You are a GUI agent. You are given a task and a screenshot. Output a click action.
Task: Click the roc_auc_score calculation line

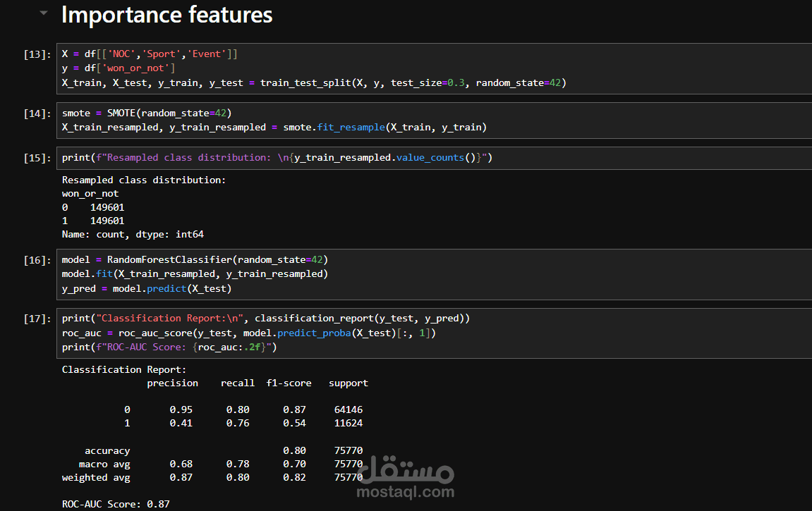coord(249,333)
